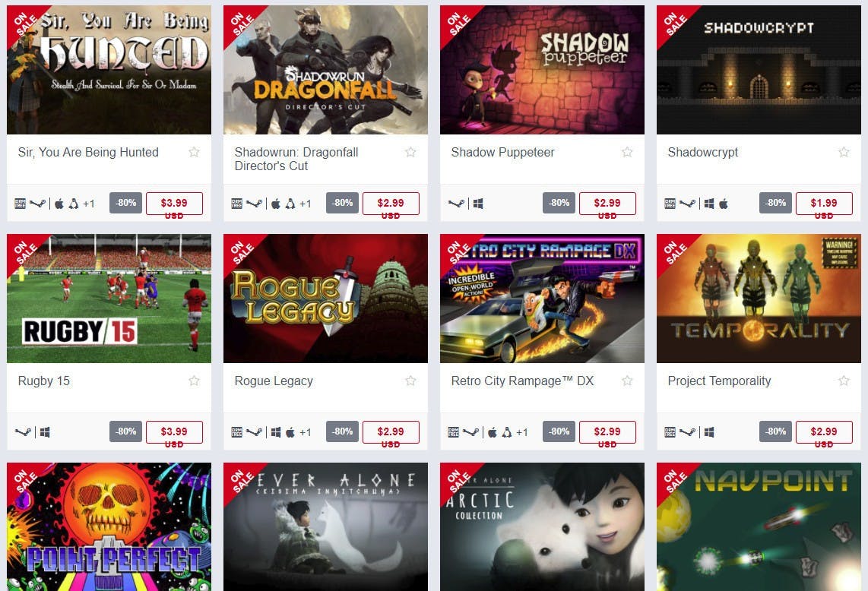Click the $3.99 price button for Rugby 15

pos(174,431)
